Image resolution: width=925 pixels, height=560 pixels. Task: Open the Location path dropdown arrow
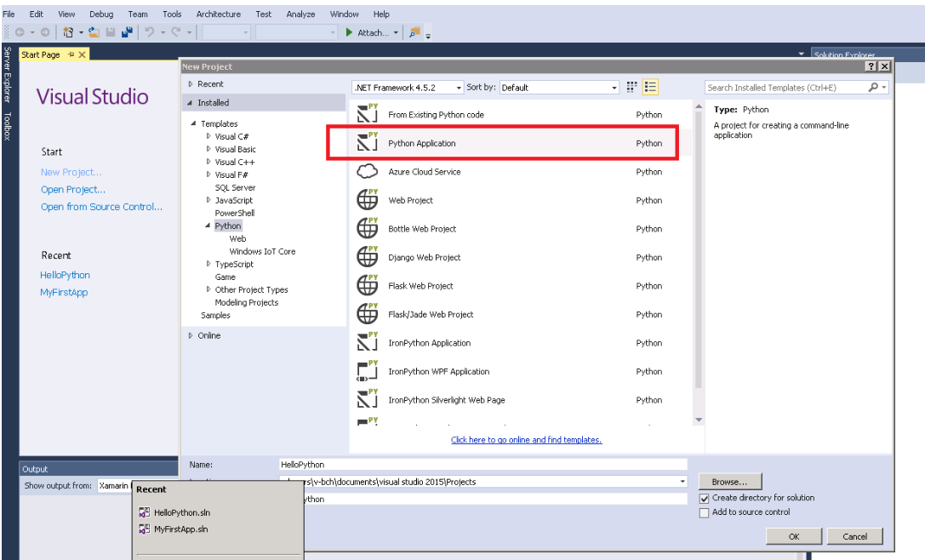tap(682, 482)
